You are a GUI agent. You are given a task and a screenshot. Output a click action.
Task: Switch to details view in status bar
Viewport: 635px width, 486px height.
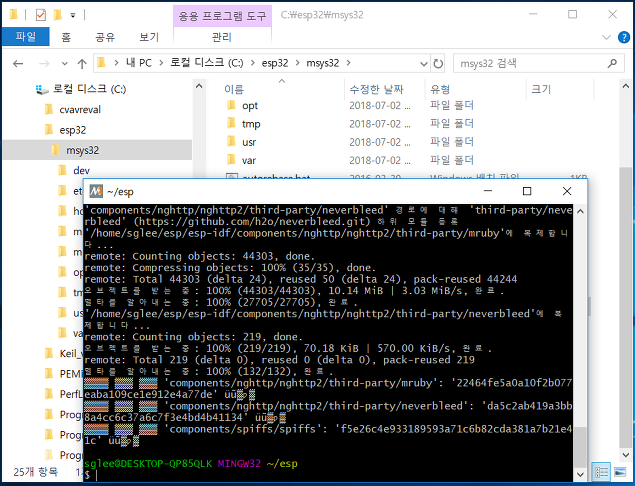click(x=601, y=472)
